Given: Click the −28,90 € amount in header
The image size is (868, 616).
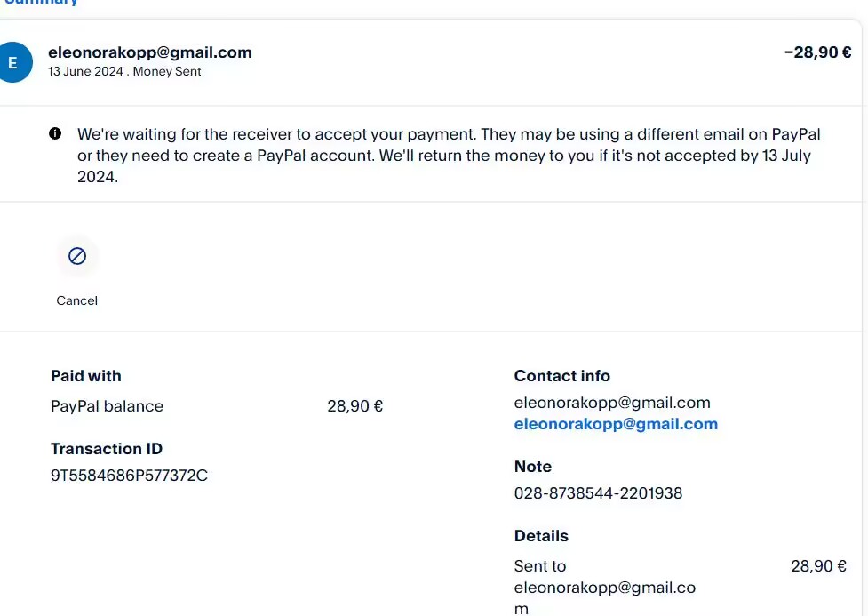Looking at the screenshot, I should 817,52.
